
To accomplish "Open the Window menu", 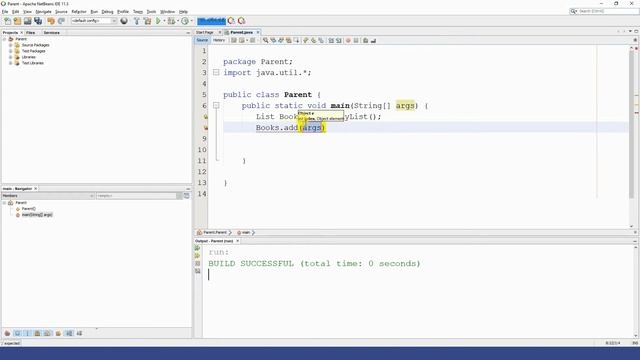I will tap(167, 12).
